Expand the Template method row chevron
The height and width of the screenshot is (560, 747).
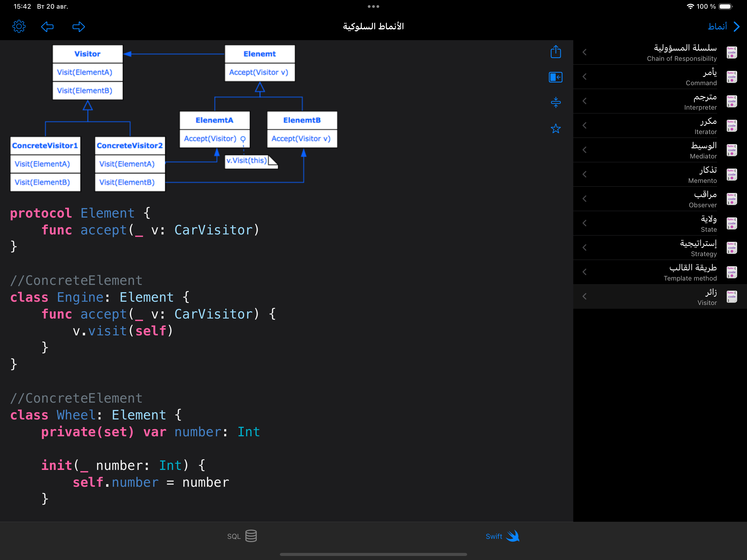click(x=585, y=272)
